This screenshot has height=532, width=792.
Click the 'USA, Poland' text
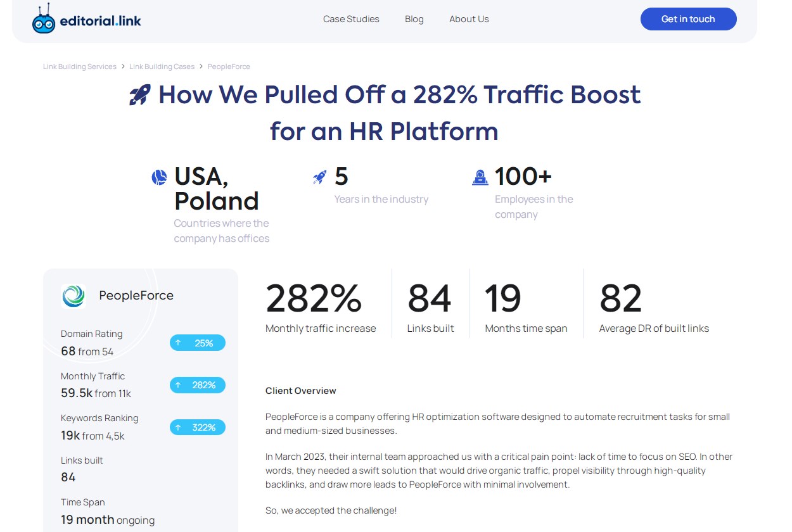coord(217,188)
